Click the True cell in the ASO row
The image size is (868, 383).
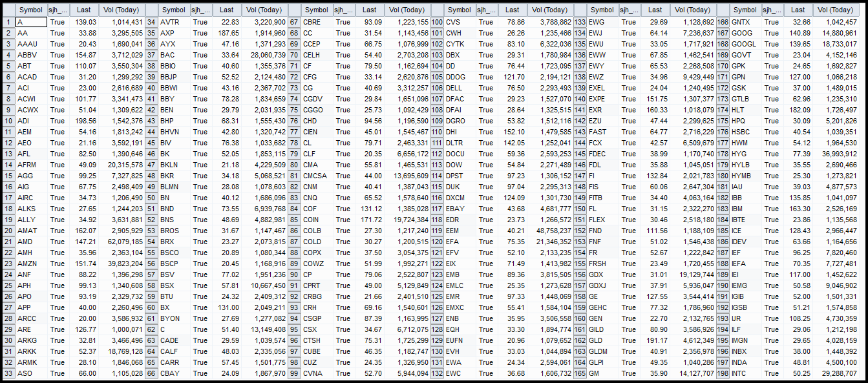(x=58, y=373)
